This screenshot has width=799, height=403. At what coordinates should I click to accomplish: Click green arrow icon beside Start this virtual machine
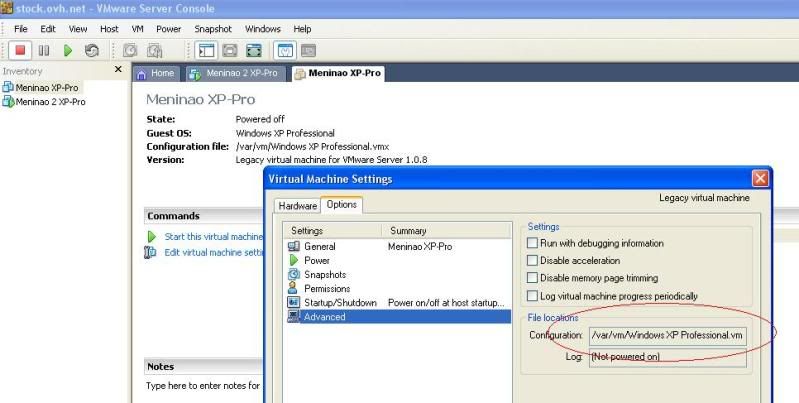tap(151, 236)
